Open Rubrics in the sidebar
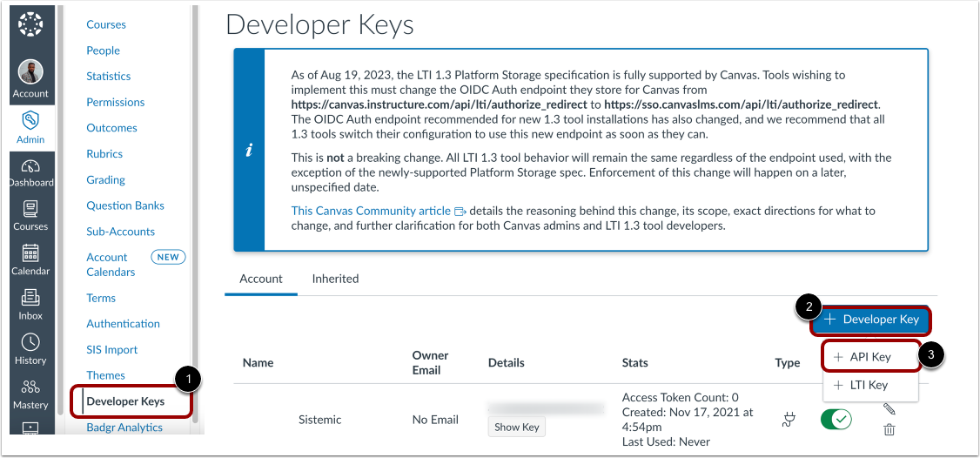This screenshot has width=980, height=458. tap(104, 154)
